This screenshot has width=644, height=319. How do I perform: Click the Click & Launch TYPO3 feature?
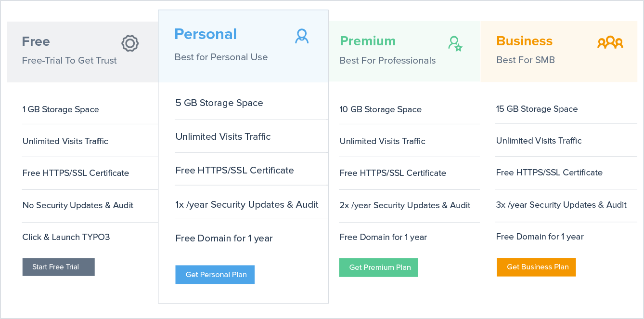pyautogui.click(x=65, y=237)
